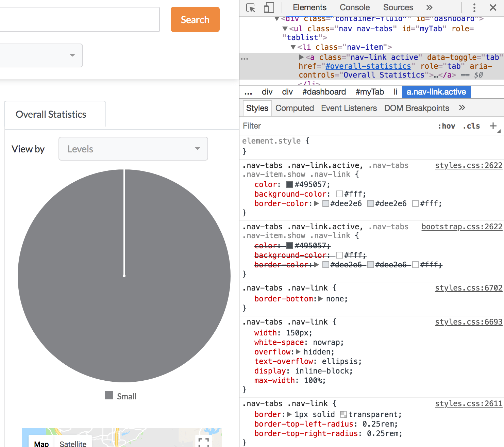Open the Computed sidebar tab

[x=295, y=108]
